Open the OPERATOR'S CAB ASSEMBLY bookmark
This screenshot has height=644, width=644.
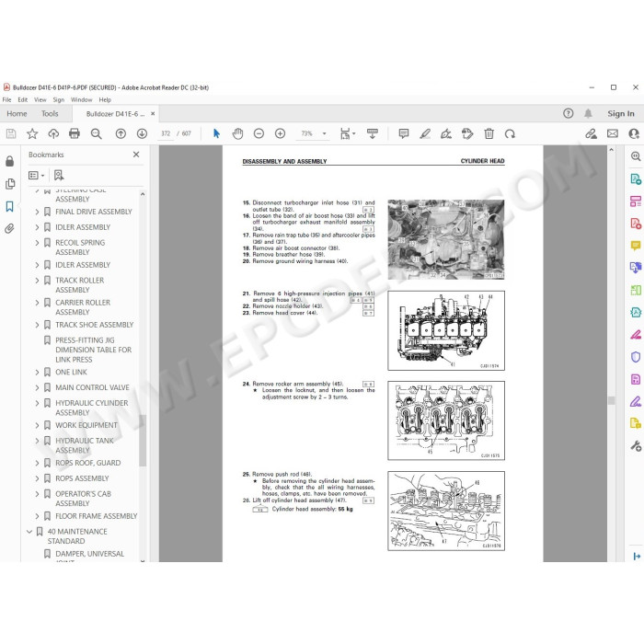pos(84,499)
